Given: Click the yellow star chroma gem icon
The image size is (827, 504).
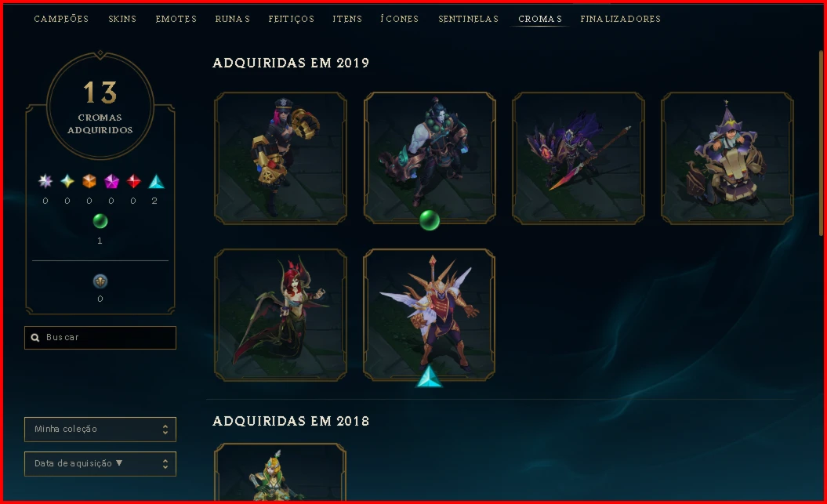Looking at the screenshot, I should click(67, 181).
